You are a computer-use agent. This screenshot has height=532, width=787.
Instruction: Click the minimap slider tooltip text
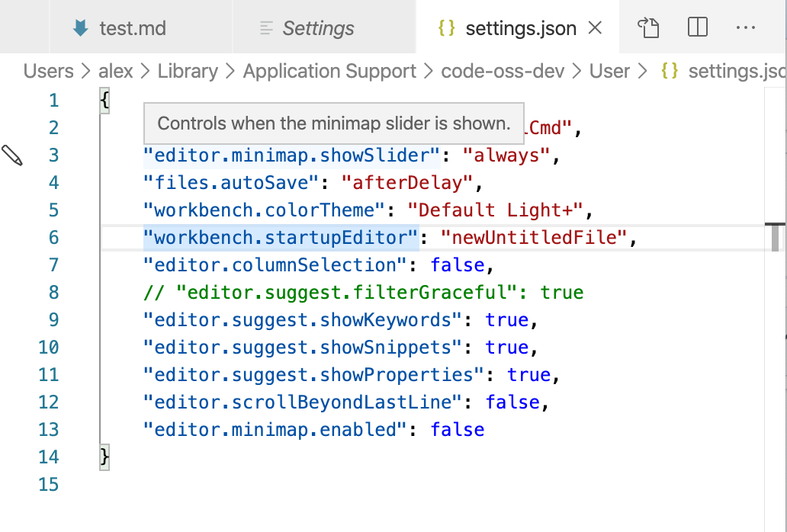[333, 122]
